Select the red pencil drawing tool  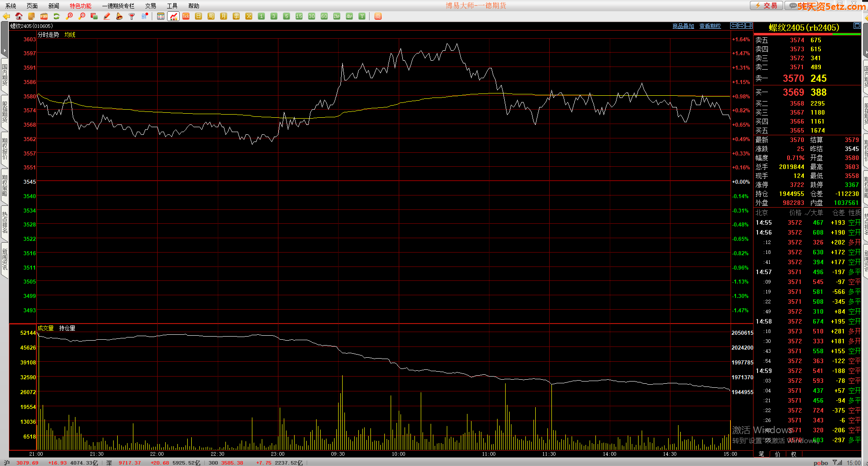click(x=107, y=16)
